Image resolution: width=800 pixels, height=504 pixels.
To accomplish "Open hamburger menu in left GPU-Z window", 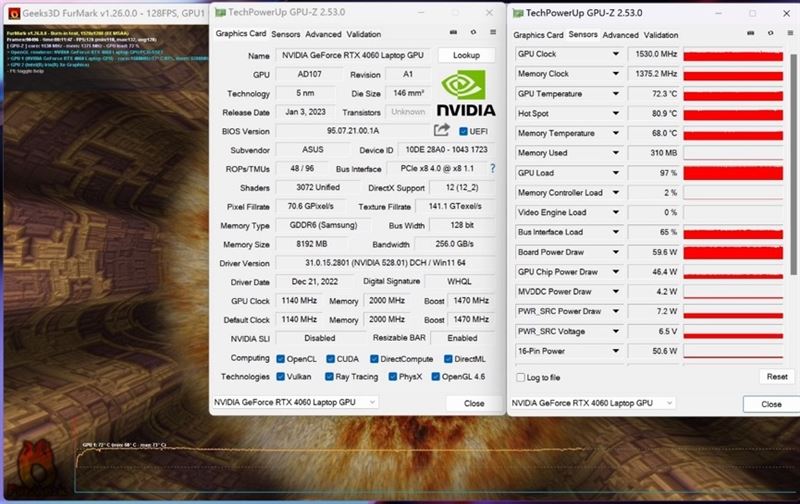I will tap(493, 32).
